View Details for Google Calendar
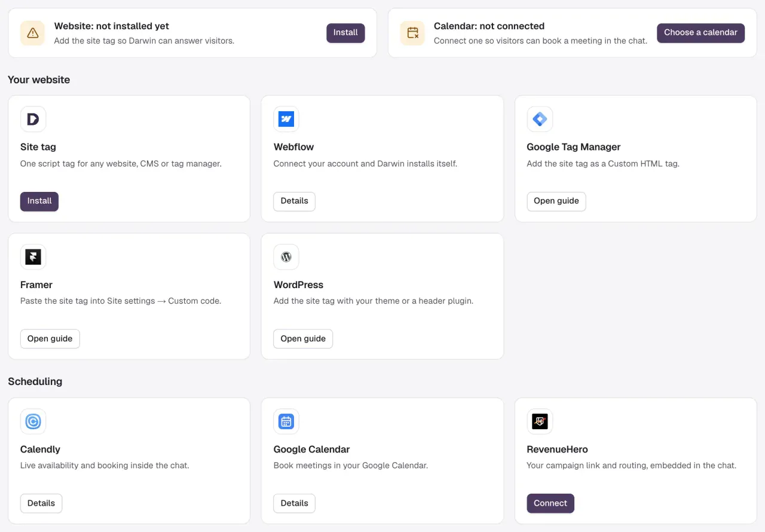This screenshot has width=765, height=532. pos(294,503)
